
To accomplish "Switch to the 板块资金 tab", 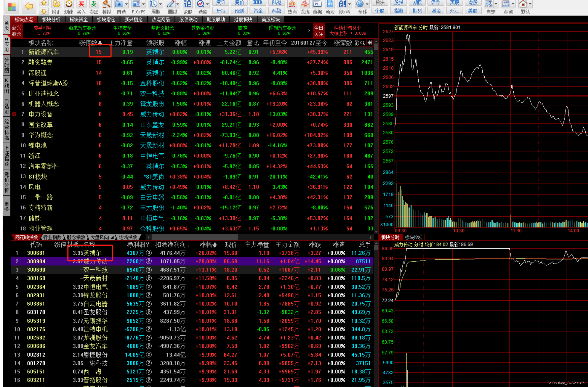I will click(x=79, y=20).
